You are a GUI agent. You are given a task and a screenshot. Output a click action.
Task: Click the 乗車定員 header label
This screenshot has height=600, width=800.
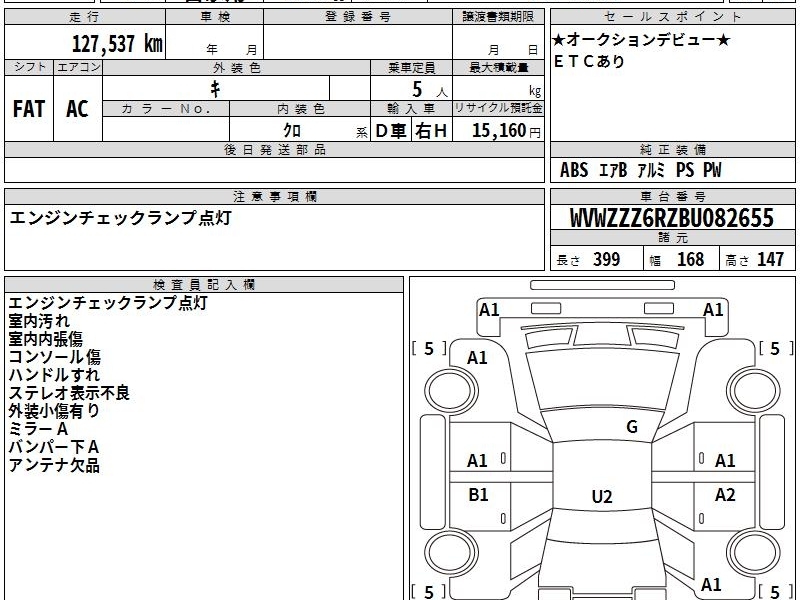tap(411, 67)
